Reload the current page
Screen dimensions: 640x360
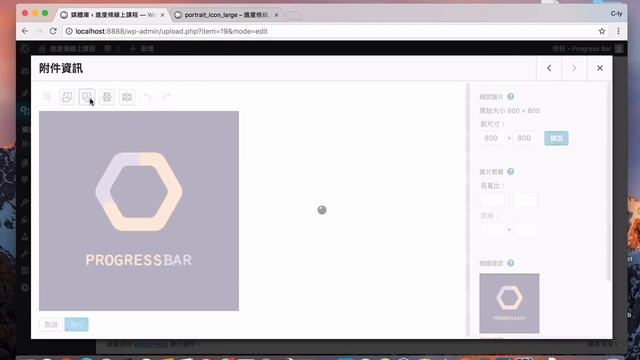53,31
